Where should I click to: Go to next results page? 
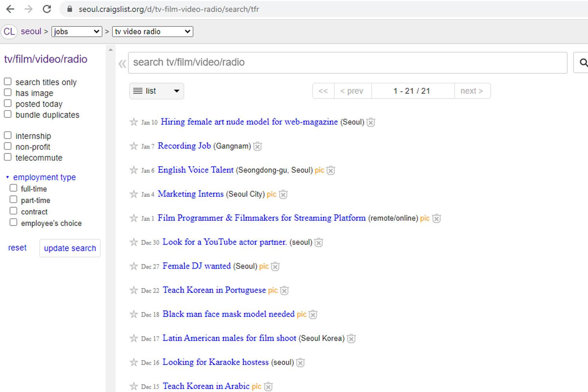pyautogui.click(x=472, y=91)
